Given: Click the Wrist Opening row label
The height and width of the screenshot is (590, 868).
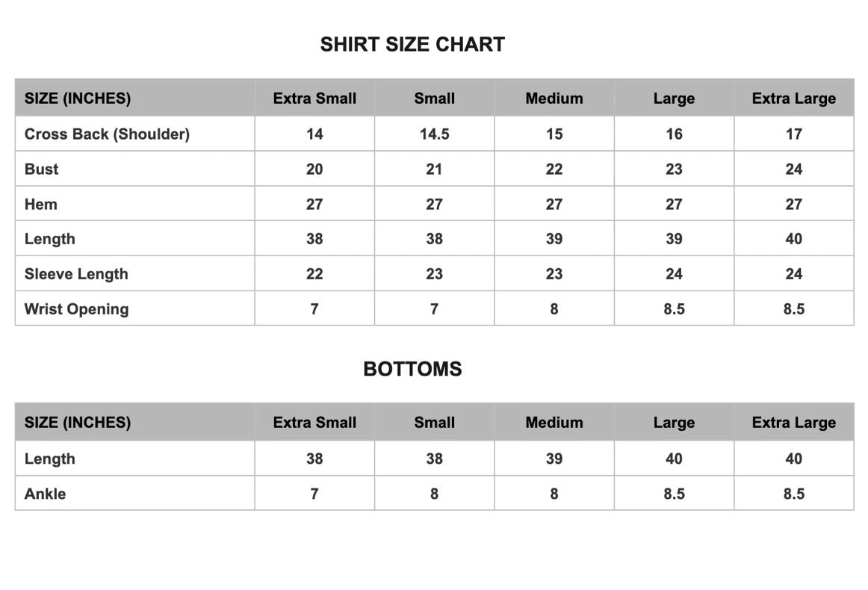Looking at the screenshot, I should [x=76, y=309].
